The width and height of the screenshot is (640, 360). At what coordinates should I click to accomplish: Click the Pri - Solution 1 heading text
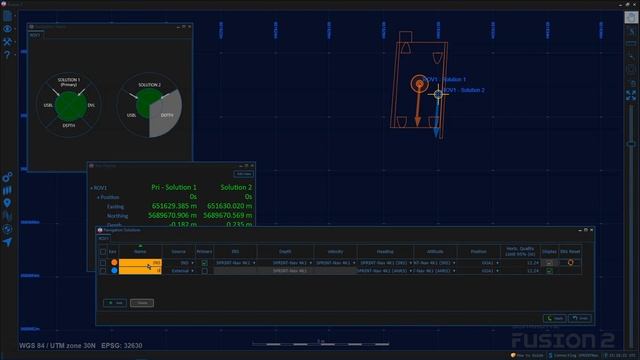pos(174,187)
